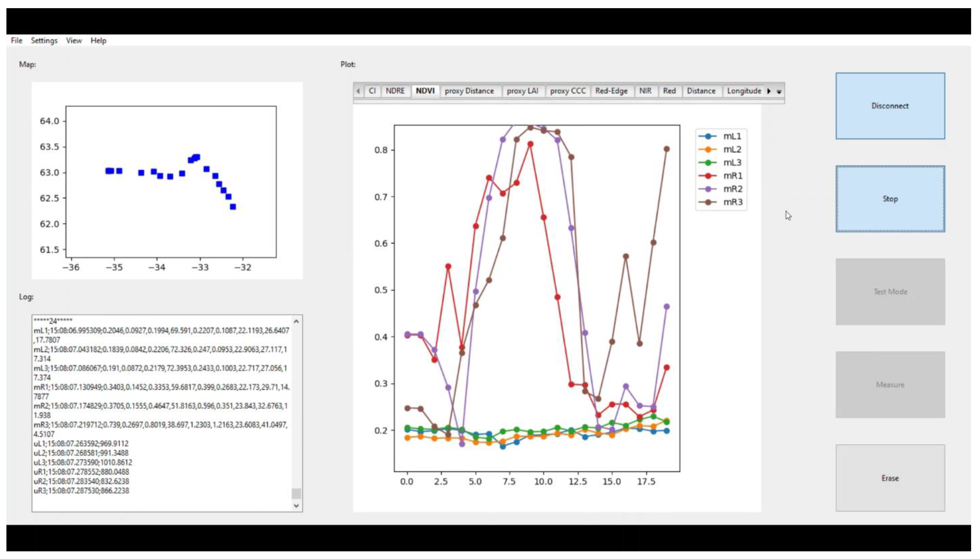The width and height of the screenshot is (980, 559).
Task: Select the proxy LAI tab
Action: point(522,91)
